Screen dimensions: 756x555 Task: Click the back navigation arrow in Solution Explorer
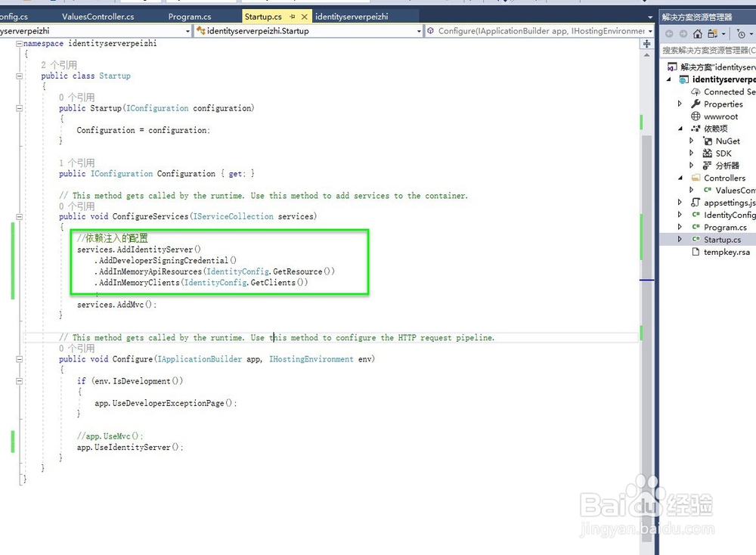[670, 33]
